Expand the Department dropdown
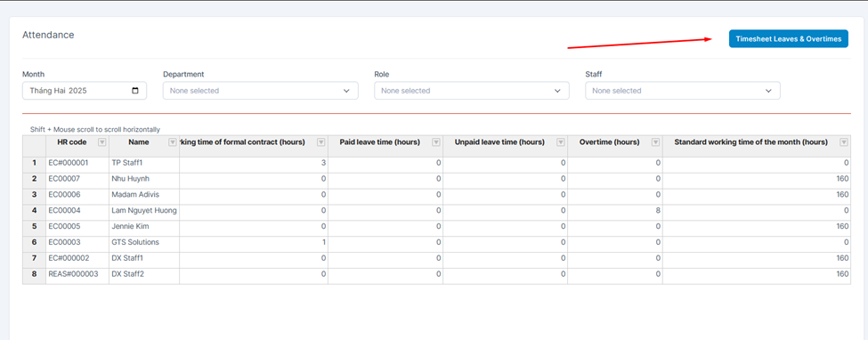 (x=261, y=91)
